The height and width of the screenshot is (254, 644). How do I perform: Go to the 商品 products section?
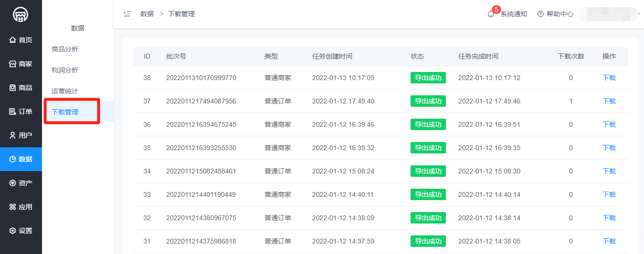click(x=21, y=88)
